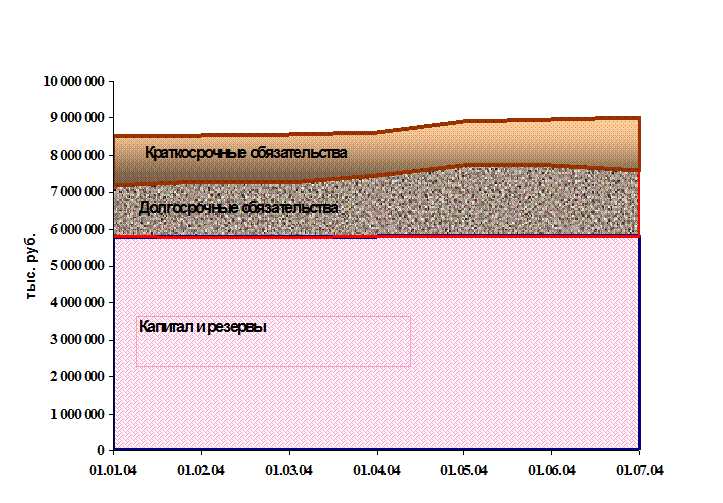Click the 'Капитал и резервы' text label

click(x=203, y=327)
